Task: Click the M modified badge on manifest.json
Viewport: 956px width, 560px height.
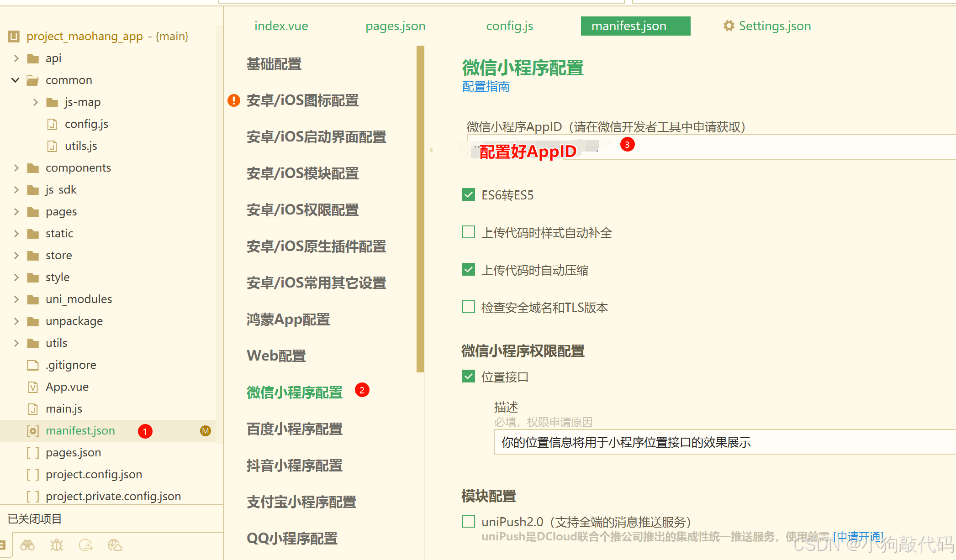Action: pos(206,431)
